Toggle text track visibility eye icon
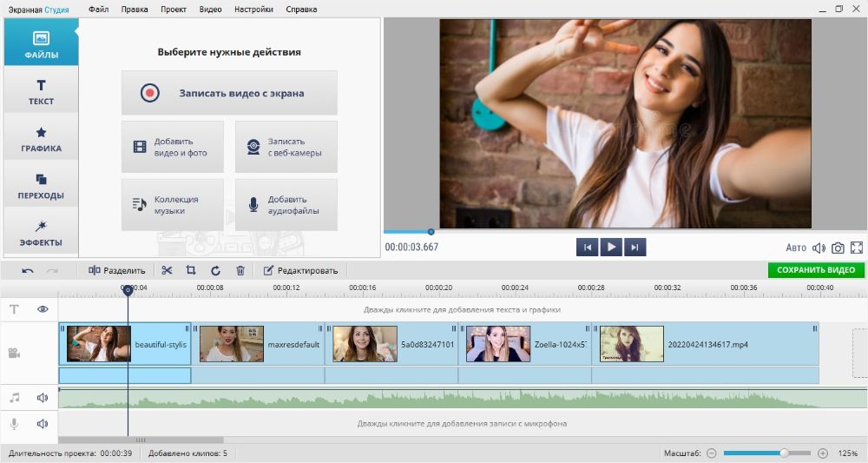868x463 pixels. coord(43,309)
